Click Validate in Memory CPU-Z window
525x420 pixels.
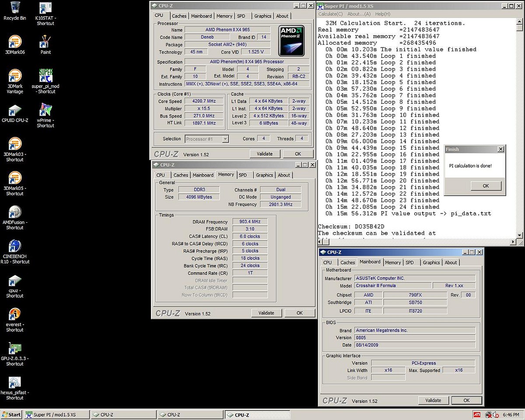click(x=266, y=313)
